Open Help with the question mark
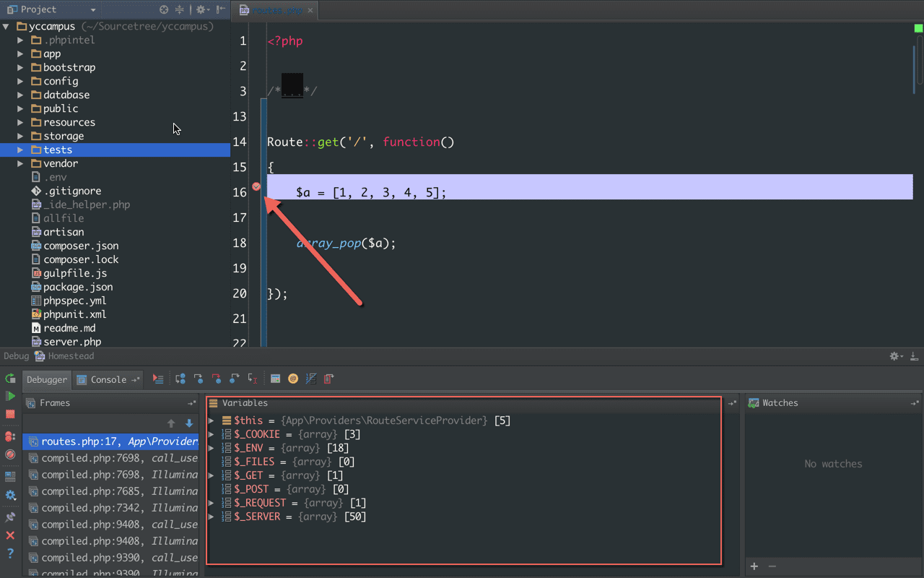This screenshot has width=924, height=578. point(10,553)
